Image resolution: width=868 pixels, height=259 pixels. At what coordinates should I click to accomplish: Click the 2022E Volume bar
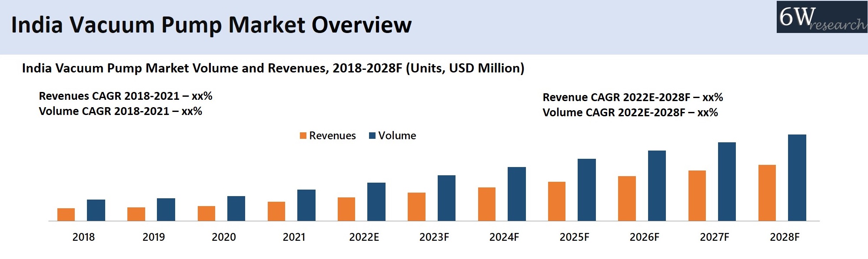[x=376, y=202]
